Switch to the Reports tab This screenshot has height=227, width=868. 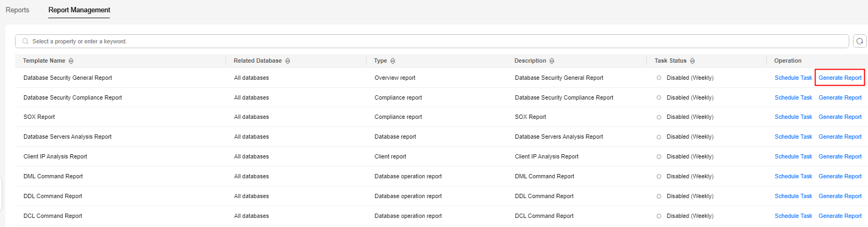17,10
